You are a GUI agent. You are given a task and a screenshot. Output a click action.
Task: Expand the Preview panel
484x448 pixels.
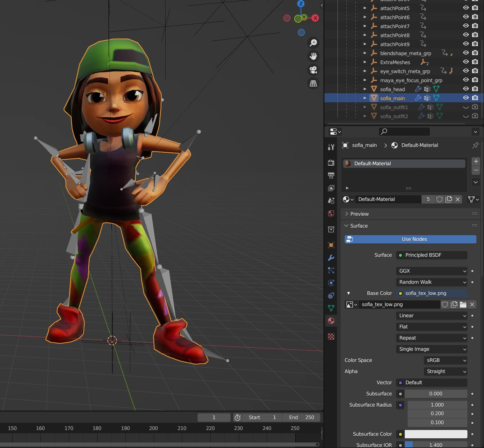[x=359, y=214]
